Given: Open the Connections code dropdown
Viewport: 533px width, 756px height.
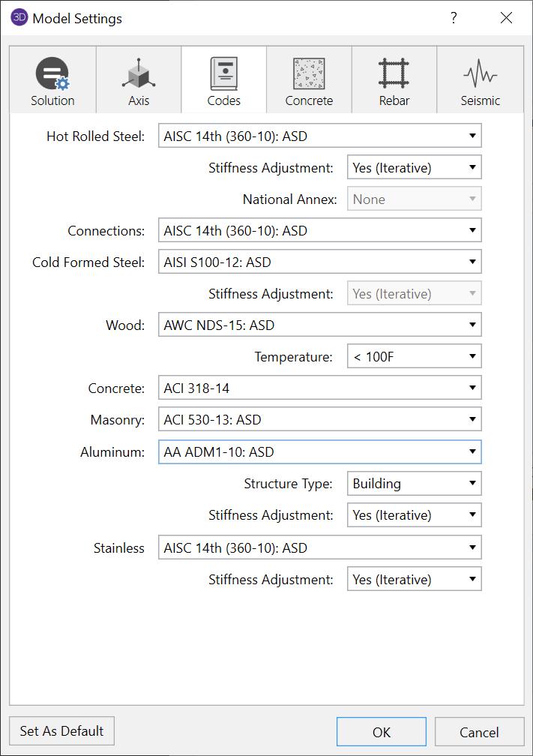Looking at the screenshot, I should pos(319,231).
